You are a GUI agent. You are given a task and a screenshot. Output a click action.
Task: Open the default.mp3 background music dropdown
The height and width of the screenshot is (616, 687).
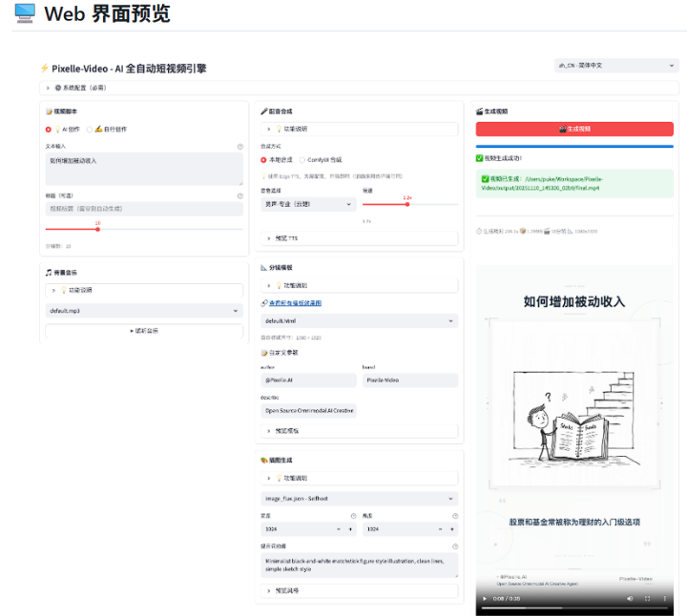point(144,310)
